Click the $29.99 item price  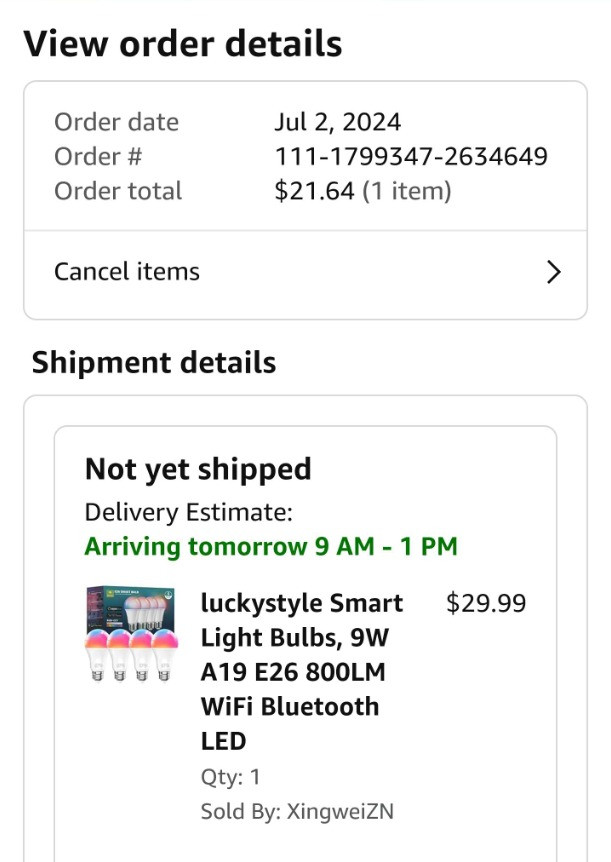[x=485, y=603]
